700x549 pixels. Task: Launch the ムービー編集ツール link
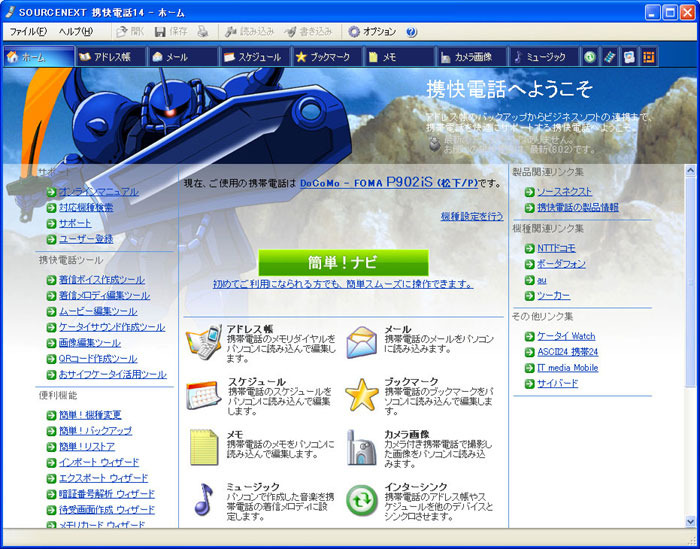pyautogui.click(x=98, y=311)
